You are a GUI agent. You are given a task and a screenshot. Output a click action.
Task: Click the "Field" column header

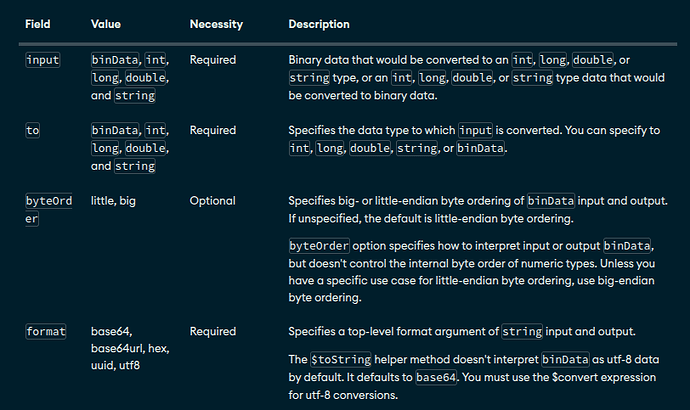coord(38,24)
